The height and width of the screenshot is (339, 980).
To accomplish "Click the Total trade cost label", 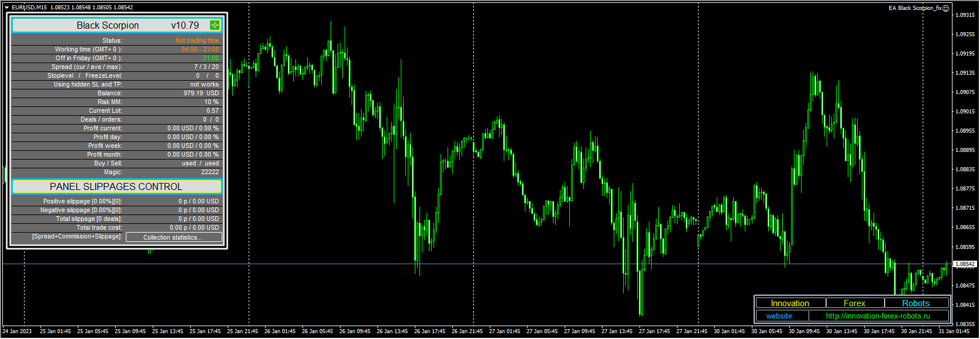I will [x=99, y=228].
